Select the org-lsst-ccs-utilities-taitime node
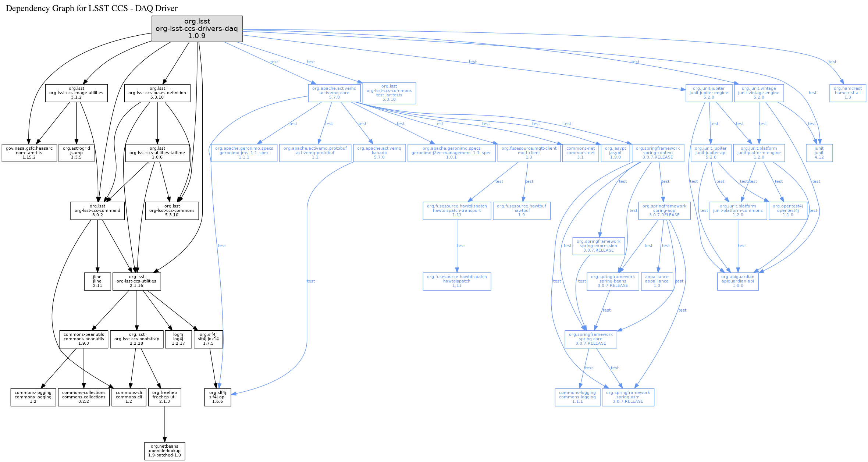This screenshot has height=462, width=868. 157,153
